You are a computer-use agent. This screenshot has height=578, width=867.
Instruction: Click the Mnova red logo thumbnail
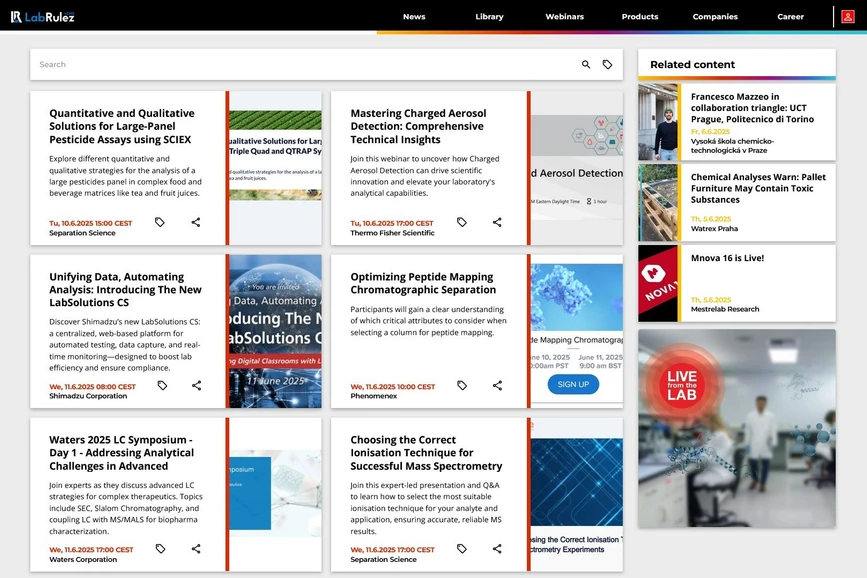(x=658, y=283)
